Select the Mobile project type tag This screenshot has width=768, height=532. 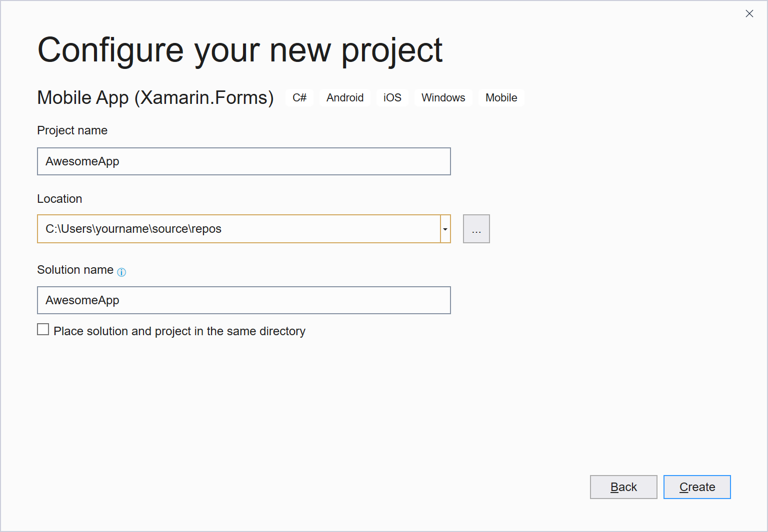pyautogui.click(x=501, y=98)
